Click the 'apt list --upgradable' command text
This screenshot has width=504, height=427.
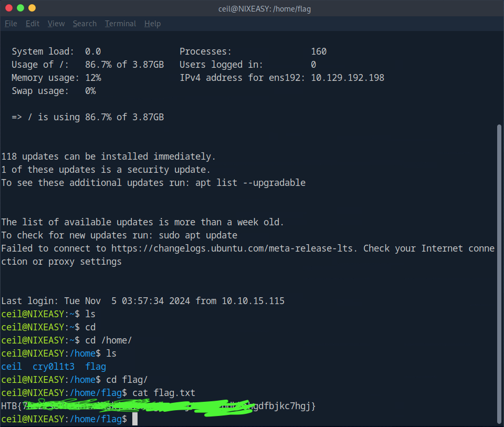pos(250,183)
